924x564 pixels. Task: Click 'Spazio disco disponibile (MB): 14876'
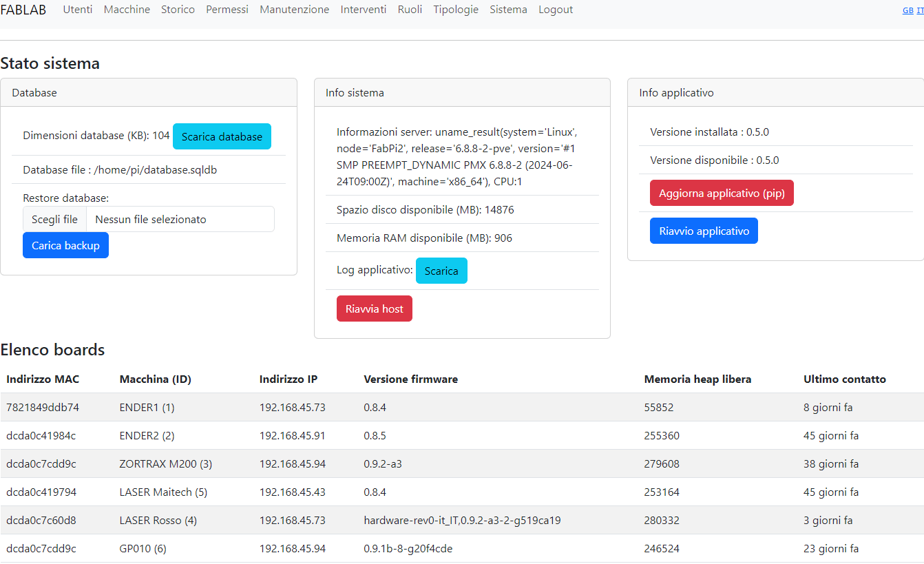pos(425,209)
